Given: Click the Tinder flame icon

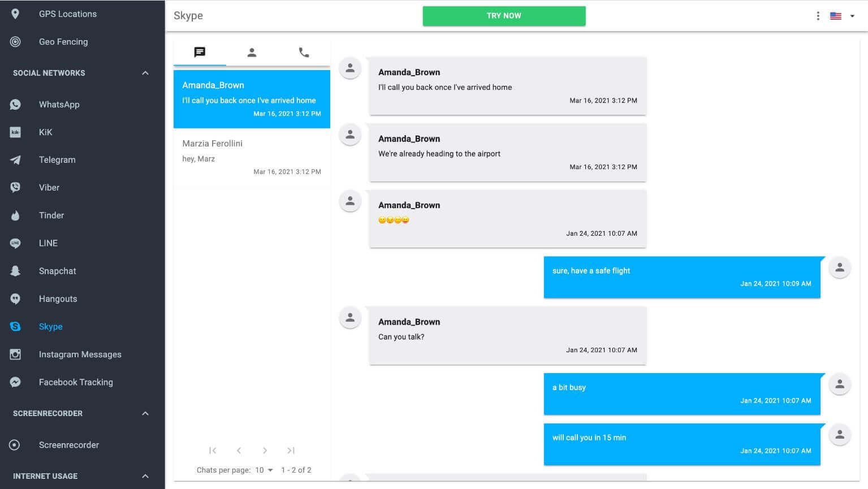Looking at the screenshot, I should click(15, 215).
